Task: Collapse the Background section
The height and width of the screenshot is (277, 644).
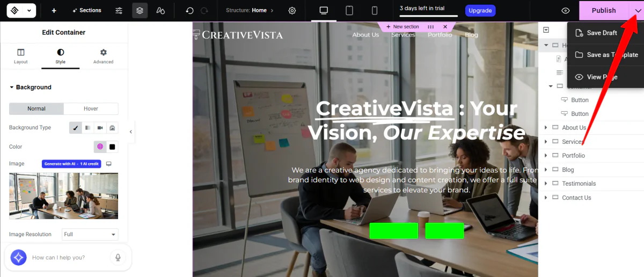Action: pos(30,87)
